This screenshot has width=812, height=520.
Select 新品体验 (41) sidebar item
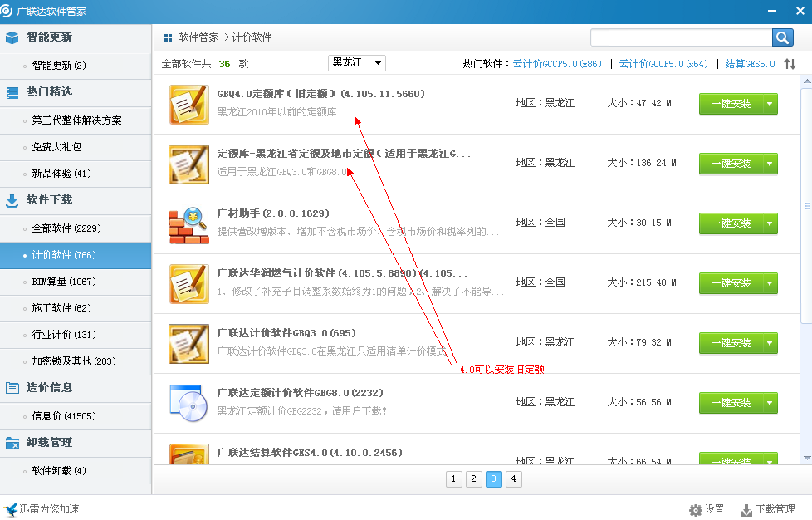tap(76, 174)
